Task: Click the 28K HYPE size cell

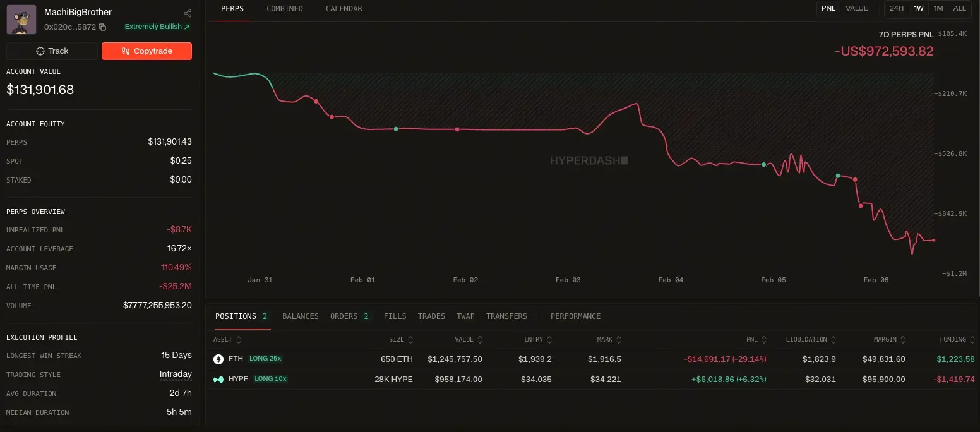Action: point(393,380)
